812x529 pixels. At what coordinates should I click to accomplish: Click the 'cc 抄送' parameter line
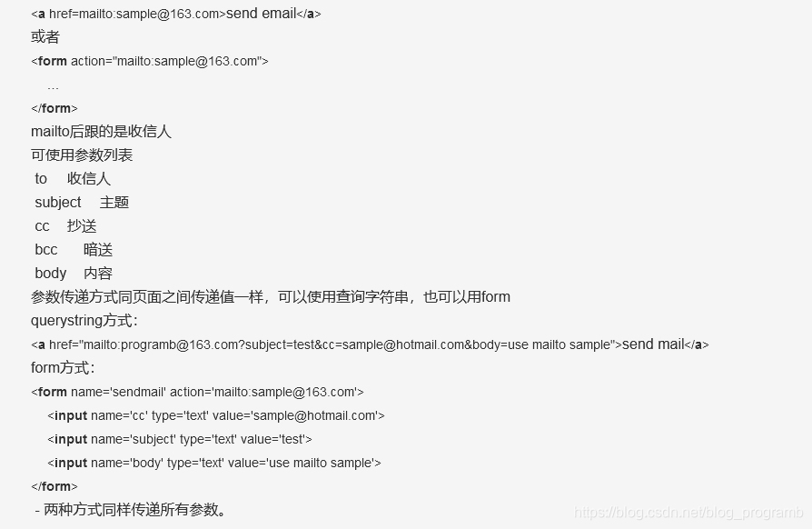(x=65, y=226)
